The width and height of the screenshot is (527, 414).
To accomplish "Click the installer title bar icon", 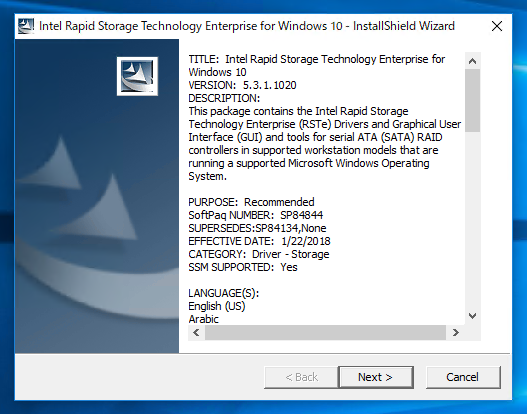I will pos(26,26).
